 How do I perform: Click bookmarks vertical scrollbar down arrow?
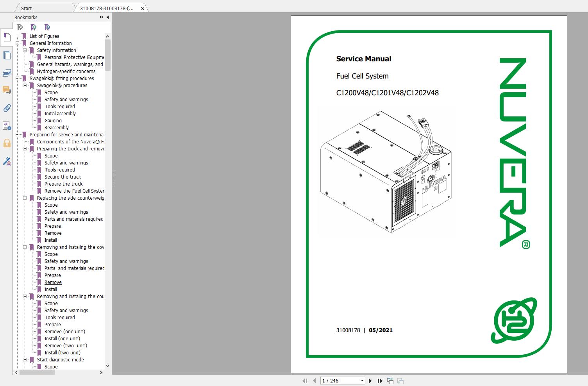click(x=108, y=366)
